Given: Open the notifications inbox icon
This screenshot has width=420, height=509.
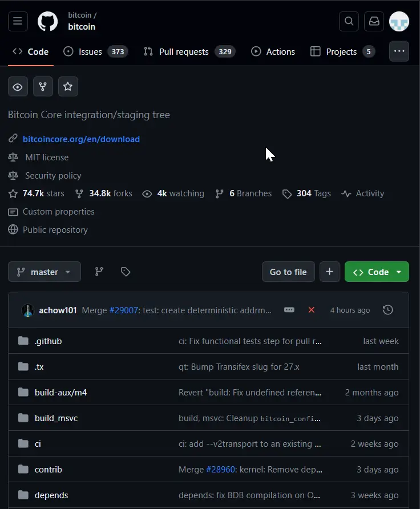Looking at the screenshot, I should pos(374,22).
